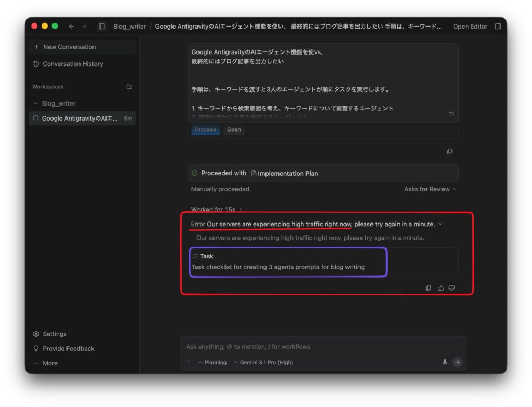Copy the error response with copy icon

point(428,288)
